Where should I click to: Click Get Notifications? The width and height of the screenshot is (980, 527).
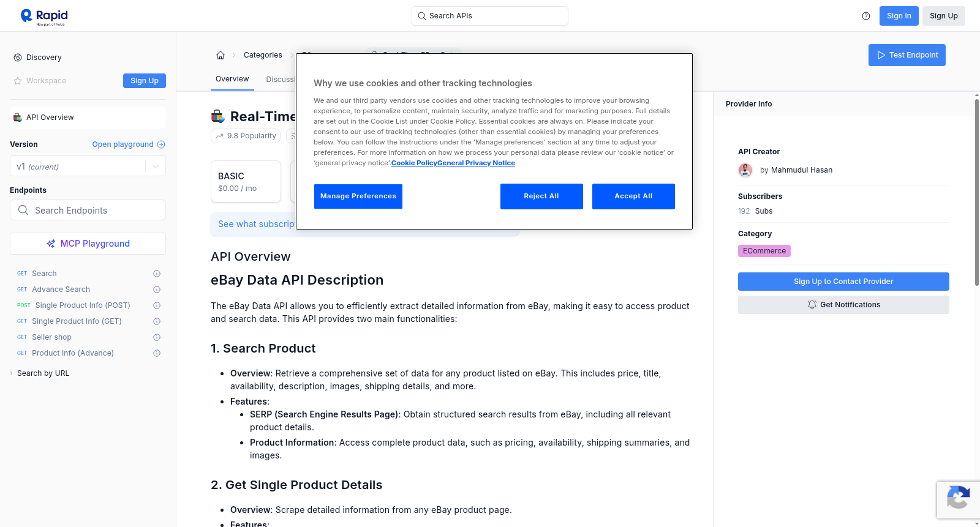coord(843,305)
